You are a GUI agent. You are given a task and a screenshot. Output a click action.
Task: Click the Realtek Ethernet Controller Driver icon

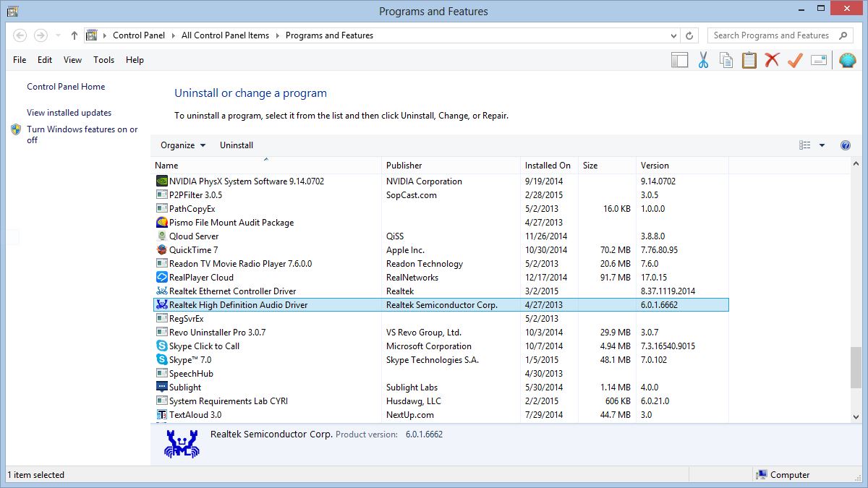[162, 291]
